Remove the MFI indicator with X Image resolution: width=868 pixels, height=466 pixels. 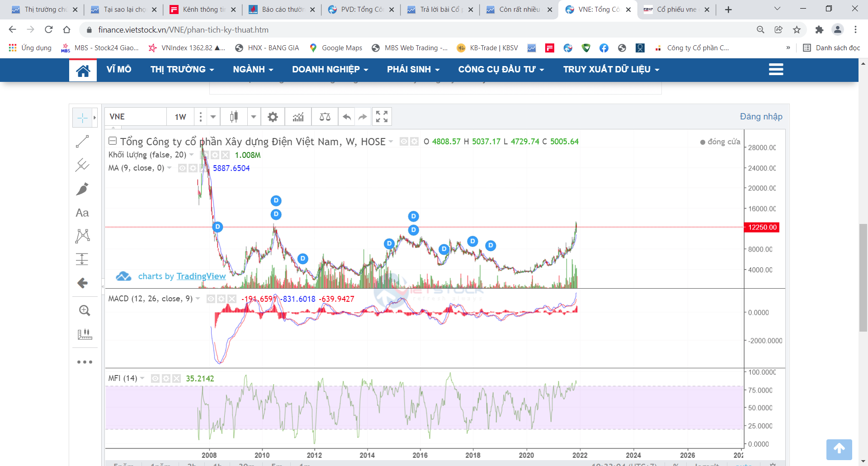(177, 379)
